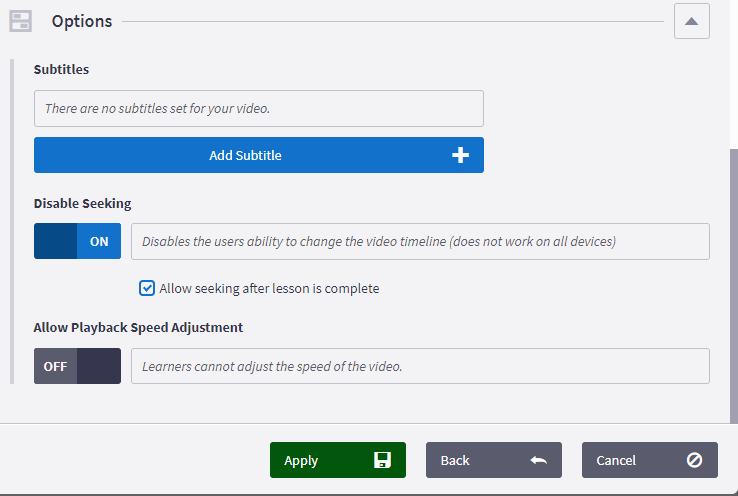Click the Options section layout icon

pos(20,21)
